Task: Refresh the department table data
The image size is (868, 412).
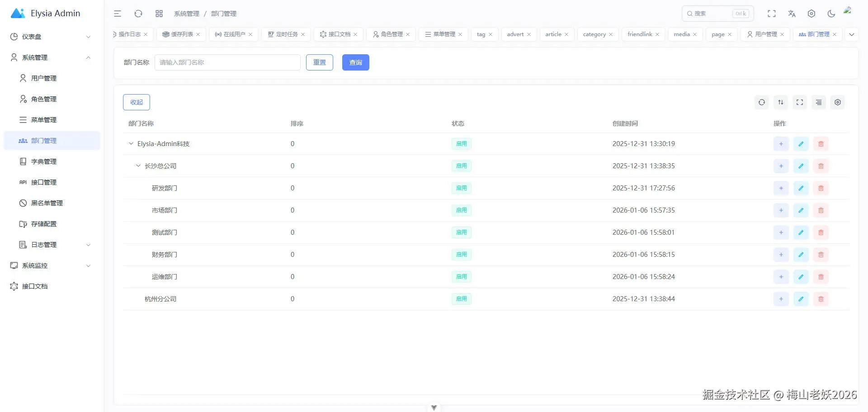Action: coord(762,102)
